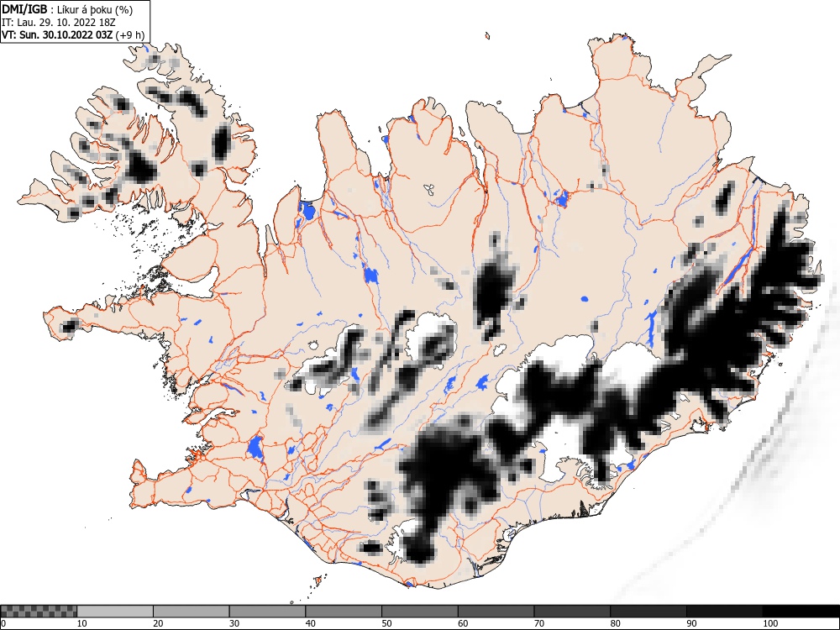The height and width of the screenshot is (630, 840).
Task: Select the 10–20 percent legend swatch
Action: [x=115, y=612]
